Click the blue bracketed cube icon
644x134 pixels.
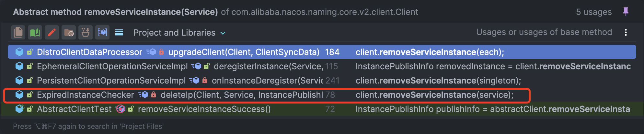pyautogui.click(x=102, y=32)
